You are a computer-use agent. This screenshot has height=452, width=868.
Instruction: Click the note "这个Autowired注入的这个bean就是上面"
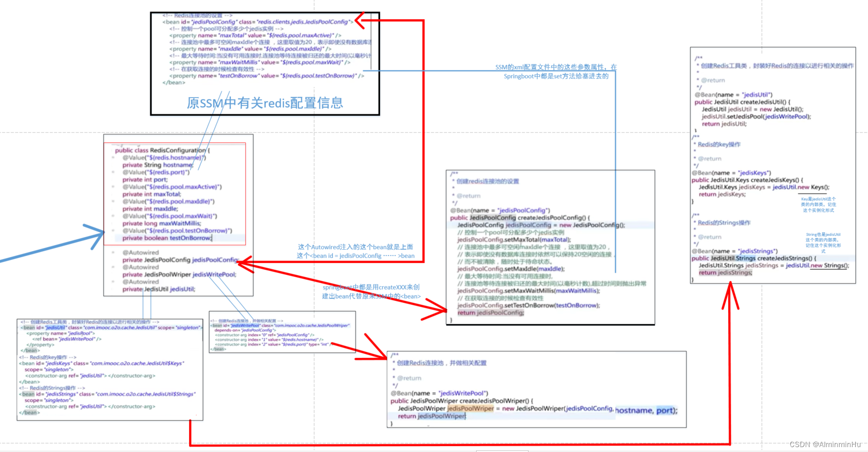click(355, 247)
